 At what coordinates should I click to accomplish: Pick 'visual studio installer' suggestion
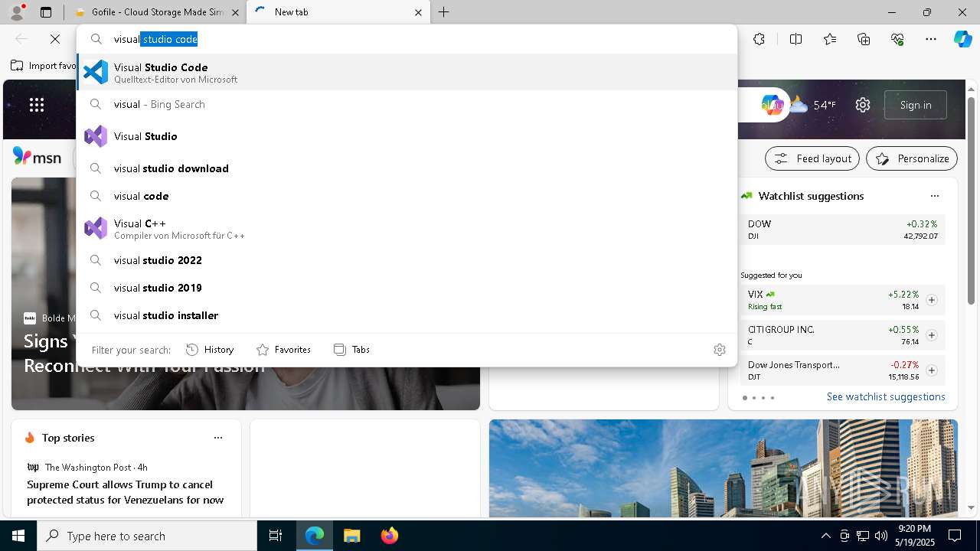407,315
